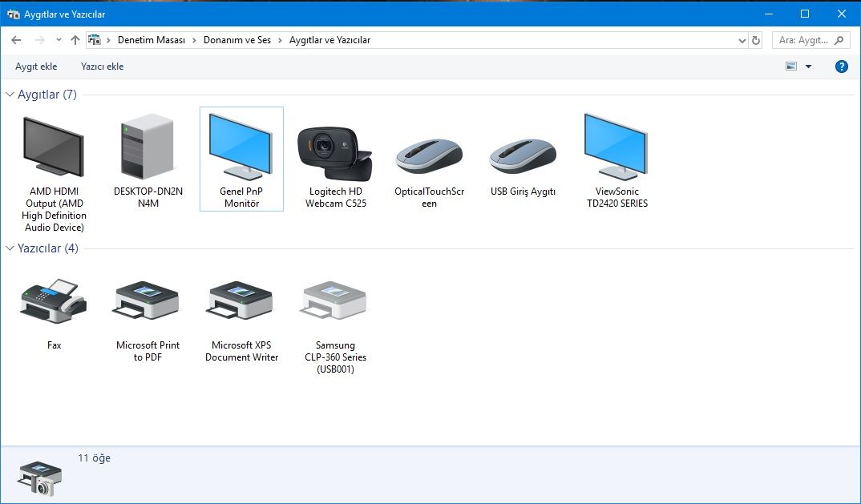
Task: Click the OpticalTouchScreen label text
Action: 430,197
